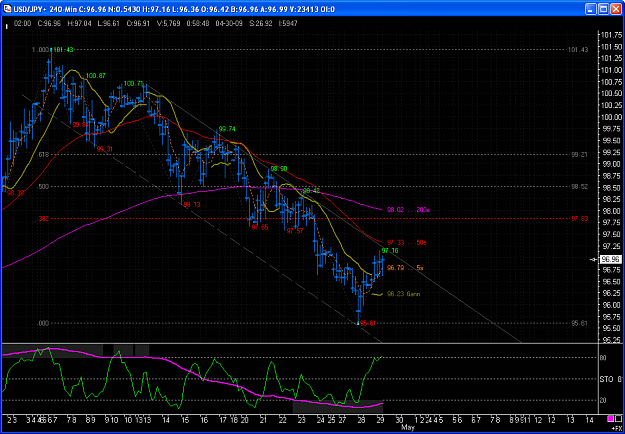Click the olive '96.23' Gann label
The width and height of the screenshot is (625, 434).
[x=403, y=294]
